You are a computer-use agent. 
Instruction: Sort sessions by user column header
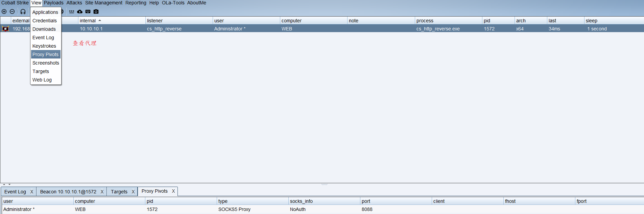246,21
